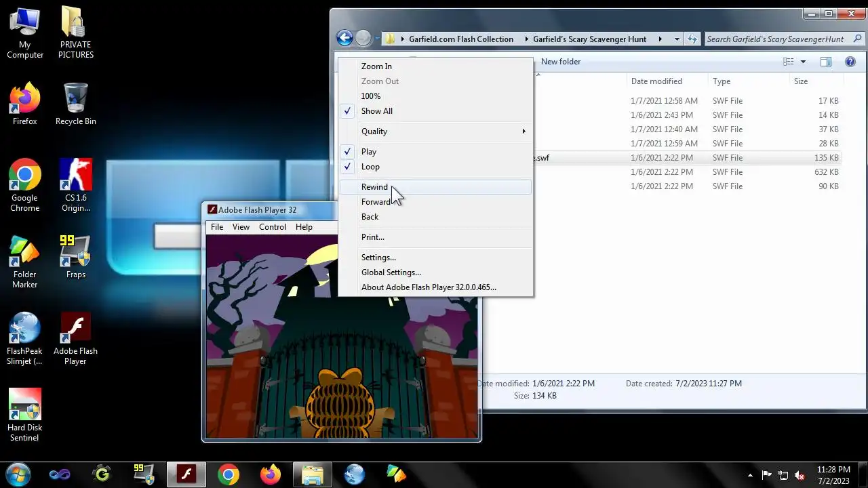
Task: Select the Google Chrome desktop shortcut
Action: point(24,186)
